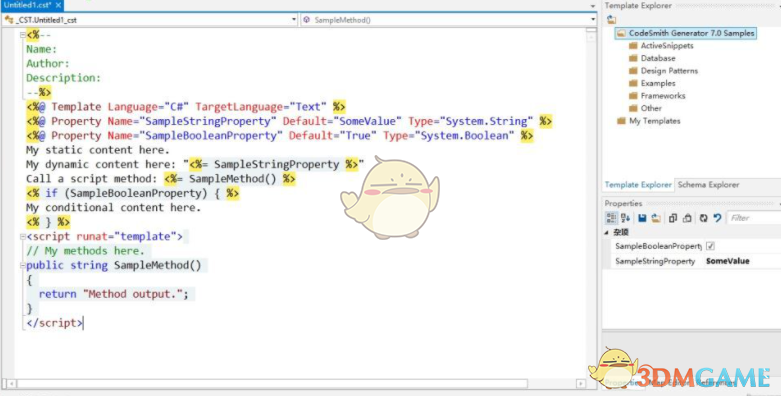Sort properties alphabetically
The image size is (781, 396).
click(x=626, y=218)
